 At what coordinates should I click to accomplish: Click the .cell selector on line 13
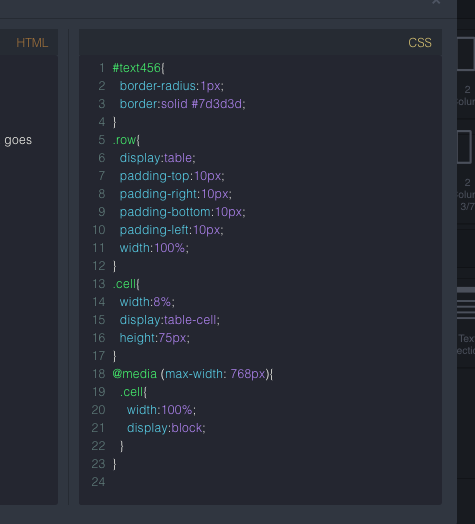(125, 284)
